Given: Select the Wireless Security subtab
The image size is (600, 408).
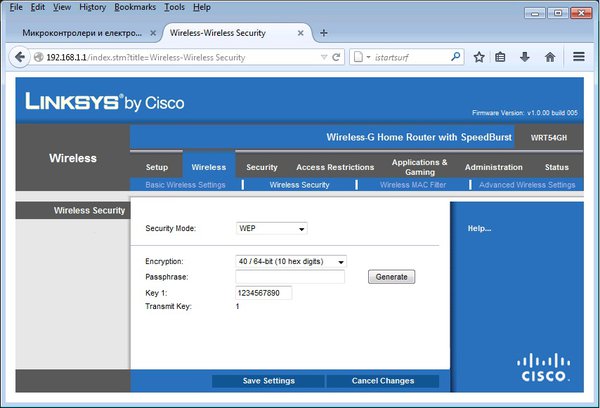Looking at the screenshot, I should (x=299, y=185).
